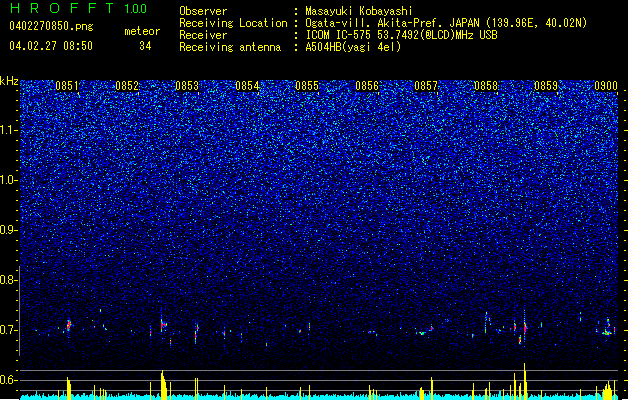The height and width of the screenshot is (400, 629).
Task: Click the 0.6 kHz axis label
Action: tap(8, 380)
